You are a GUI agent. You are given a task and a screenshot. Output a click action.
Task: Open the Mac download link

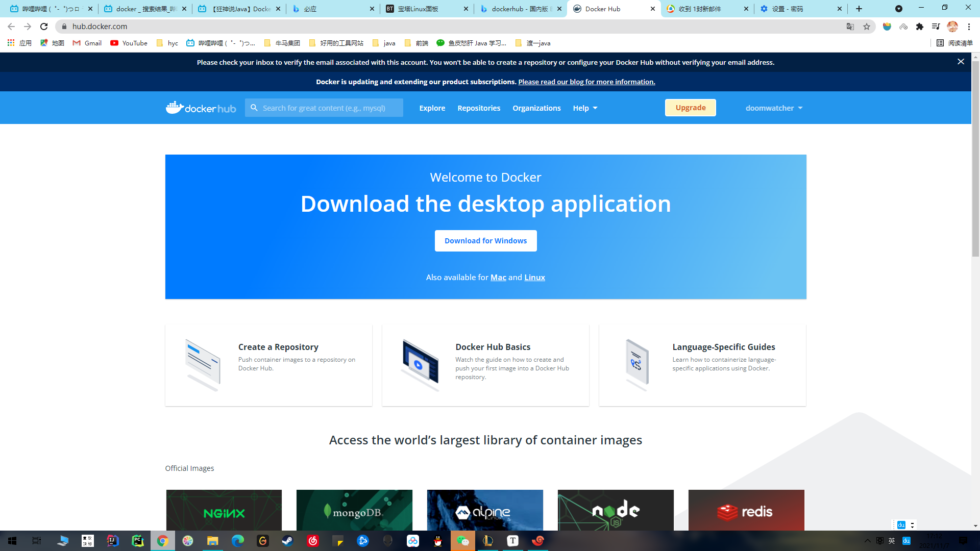click(498, 278)
